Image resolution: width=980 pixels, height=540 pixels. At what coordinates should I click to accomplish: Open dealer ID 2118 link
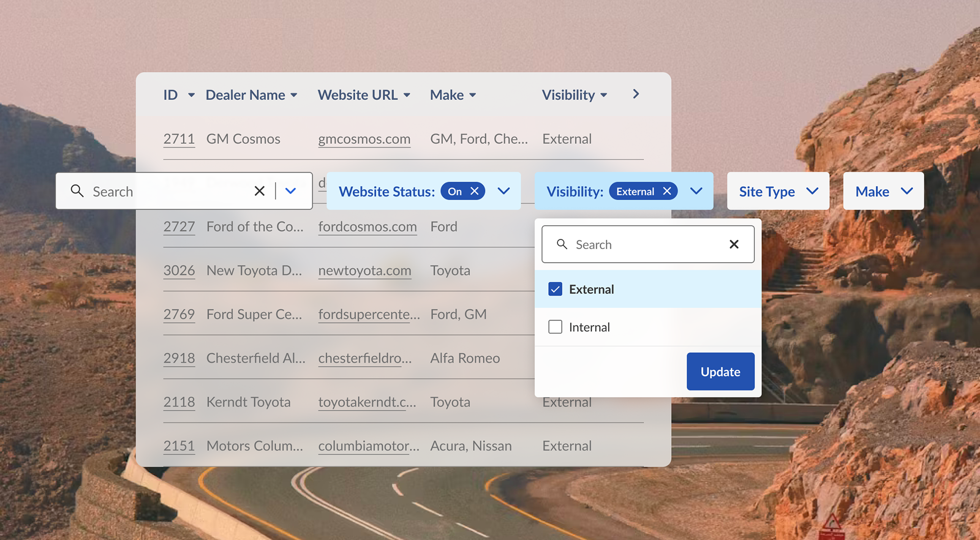(179, 402)
